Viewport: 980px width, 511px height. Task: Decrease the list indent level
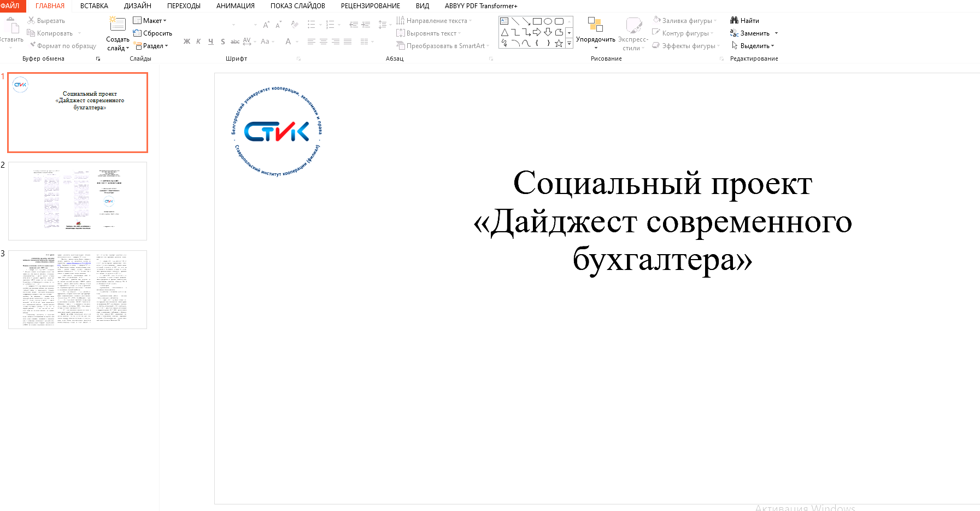[354, 25]
